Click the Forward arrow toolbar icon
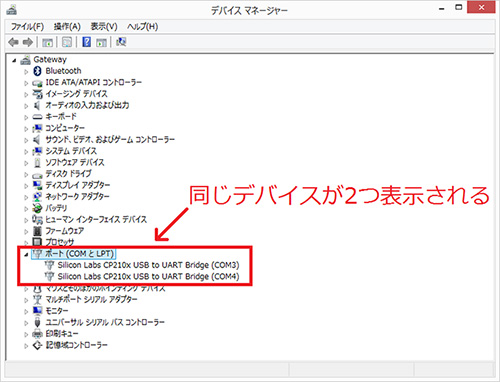This screenshot has height=382, width=500. click(28, 42)
